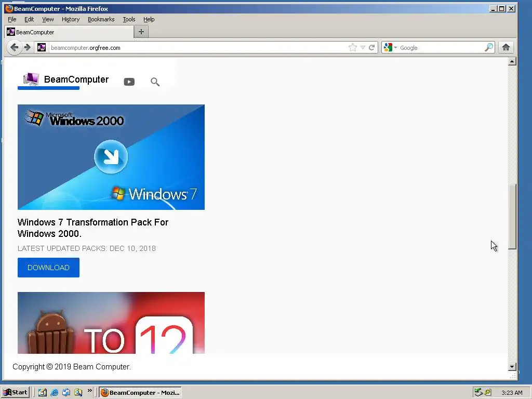Click the site favicon beside the address

[x=42, y=47]
